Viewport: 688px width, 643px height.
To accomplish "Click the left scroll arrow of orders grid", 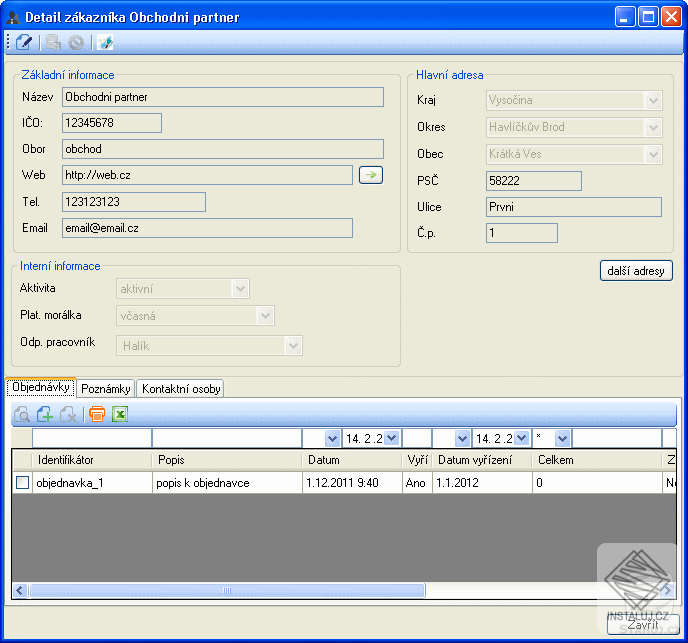I will coord(20,590).
